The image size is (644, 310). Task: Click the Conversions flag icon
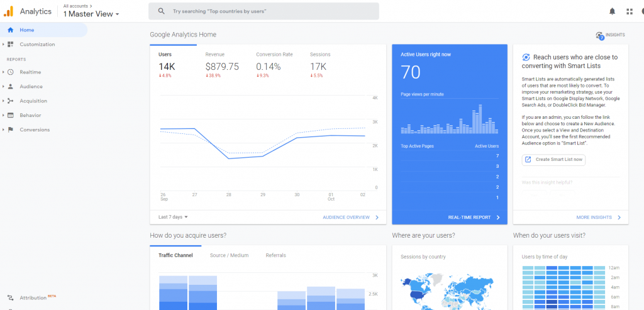pos(11,130)
